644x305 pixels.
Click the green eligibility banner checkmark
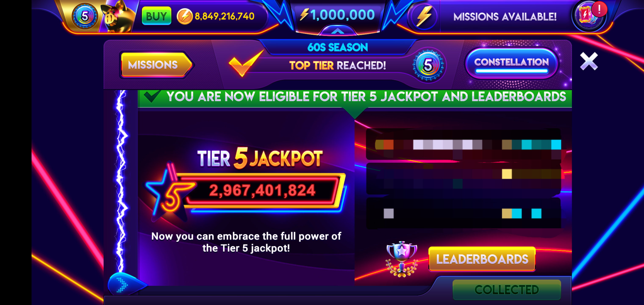point(151,96)
